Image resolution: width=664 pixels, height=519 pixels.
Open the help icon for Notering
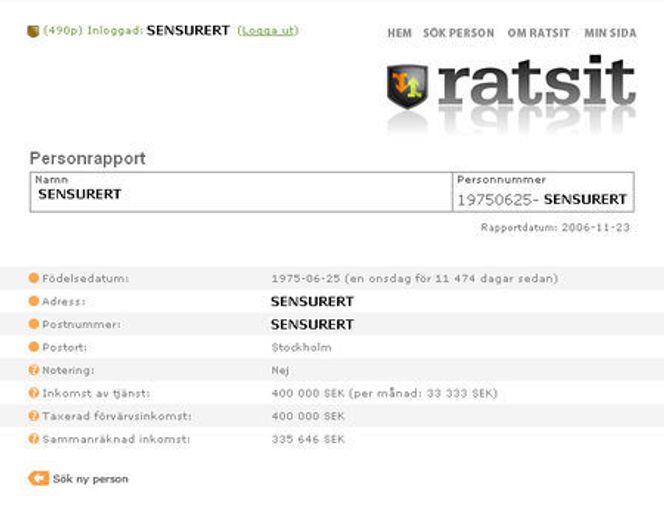34,370
